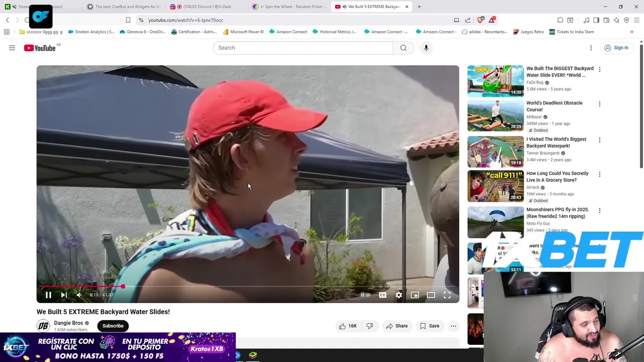644x362 pixels.
Task: Go back in browser history
Action: [7, 20]
